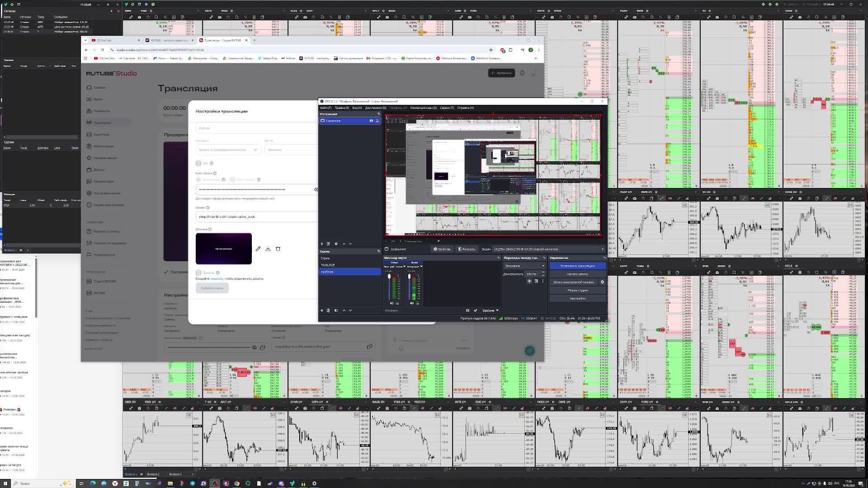The image size is (868, 488).
Task: Open source properties gear in OBS Sources toolbar
Action: [336, 244]
